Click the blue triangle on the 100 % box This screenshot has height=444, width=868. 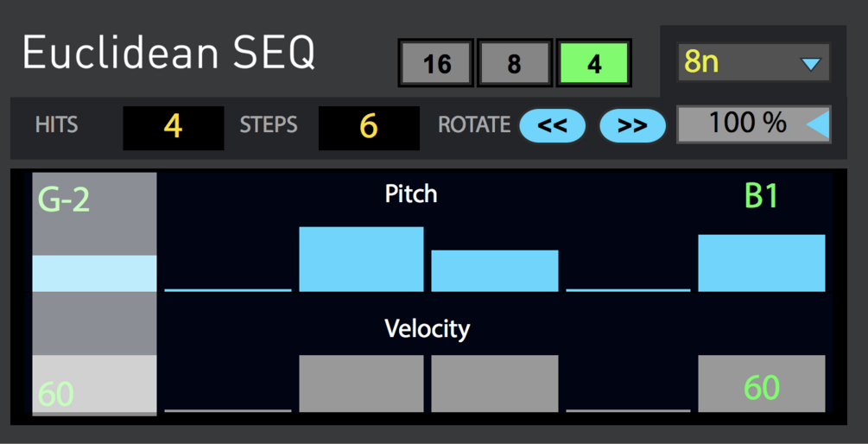click(817, 125)
